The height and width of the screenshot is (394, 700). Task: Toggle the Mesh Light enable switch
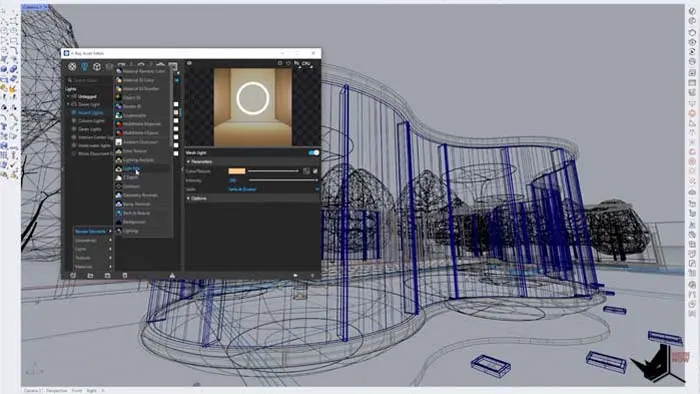pos(314,153)
